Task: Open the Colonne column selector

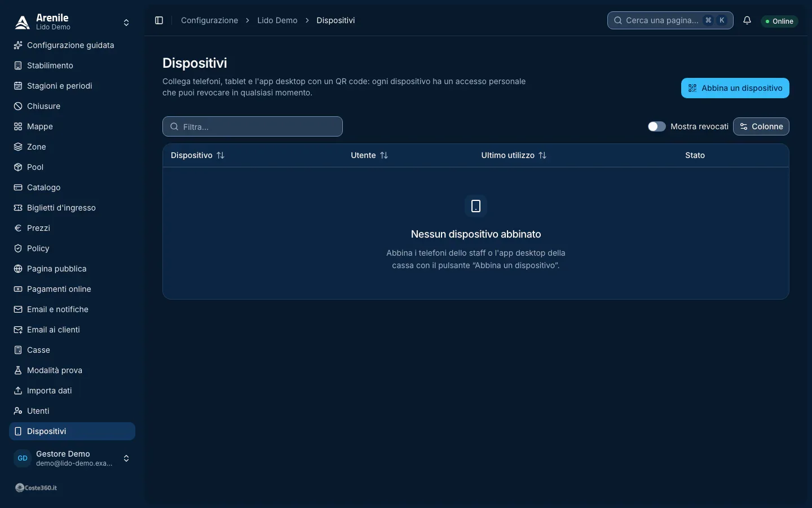Action: click(761, 126)
